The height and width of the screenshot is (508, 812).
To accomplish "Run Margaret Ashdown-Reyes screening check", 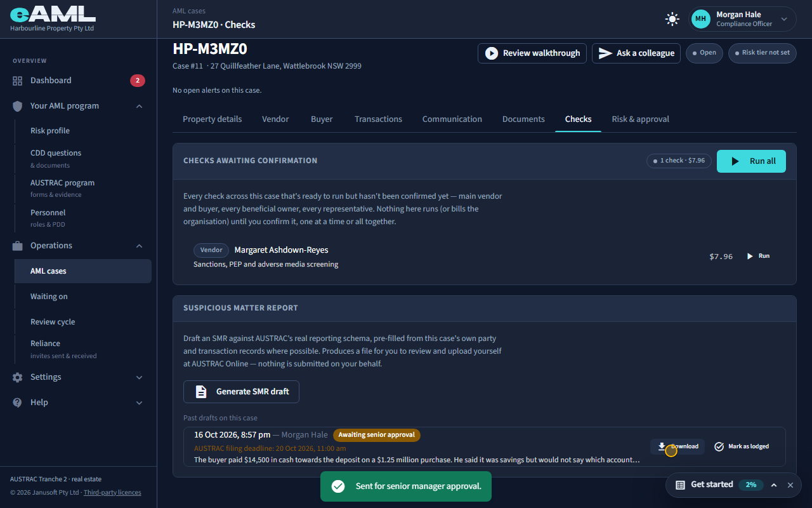I will 758,256.
